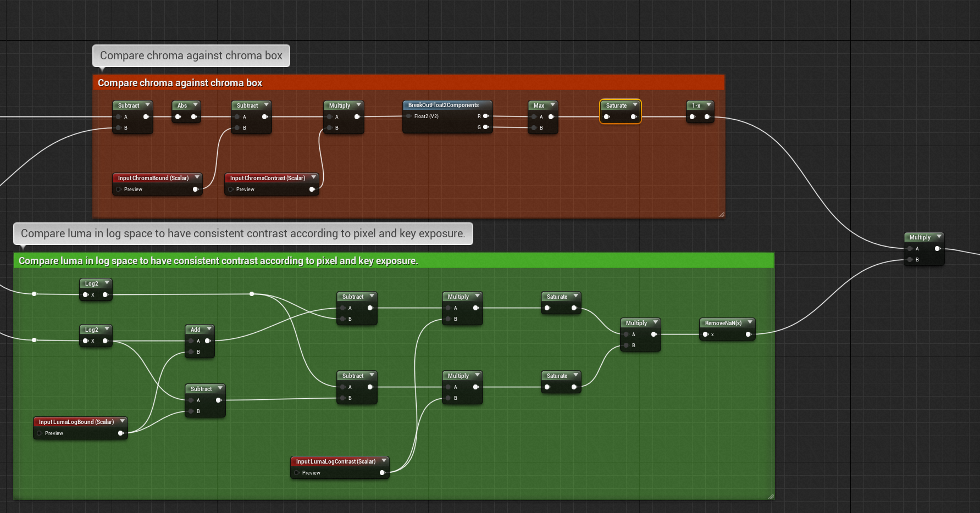
Task: Select the orange 'Compare chroma against chroma box' comment header
Action: point(408,83)
